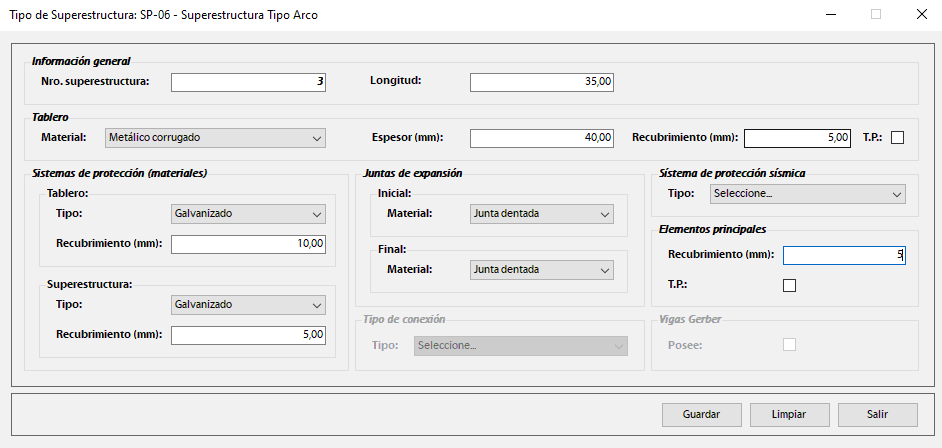Expand Tablero protection Tipo Galvanizado dropdown
942x448 pixels.
pyautogui.click(x=248, y=214)
